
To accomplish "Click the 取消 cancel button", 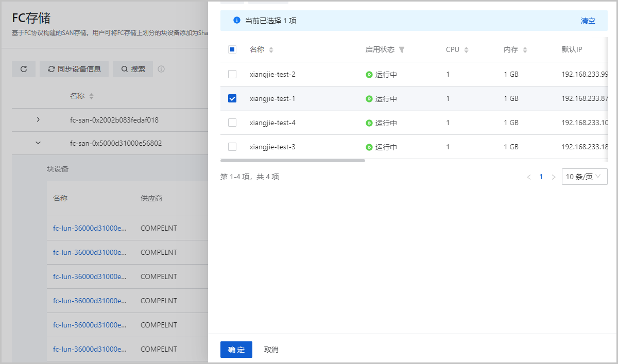I will tap(271, 350).
